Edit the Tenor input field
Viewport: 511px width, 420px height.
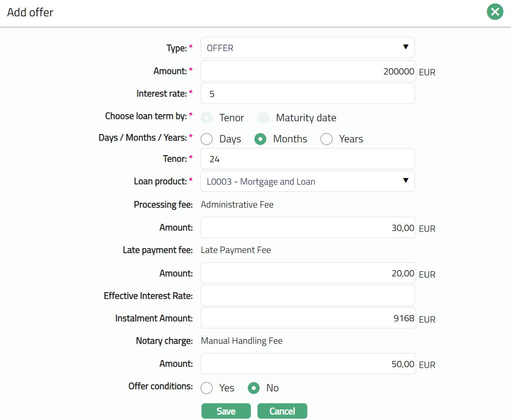pos(307,159)
